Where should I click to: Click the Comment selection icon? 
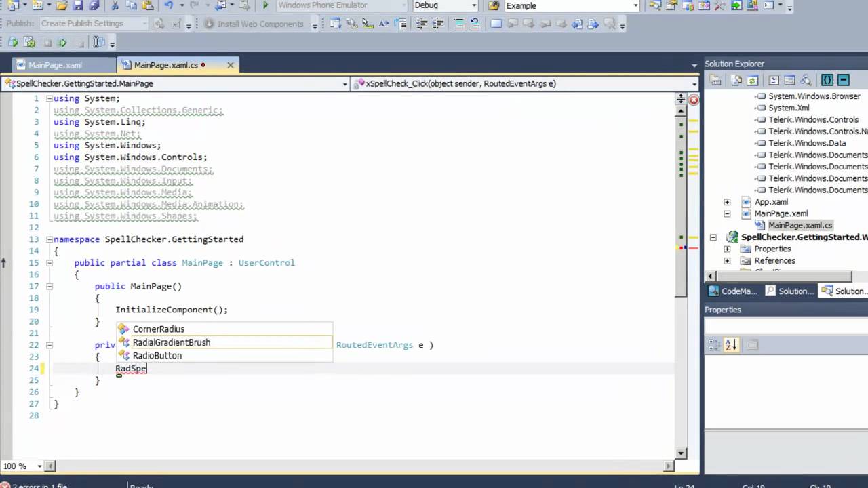point(459,24)
